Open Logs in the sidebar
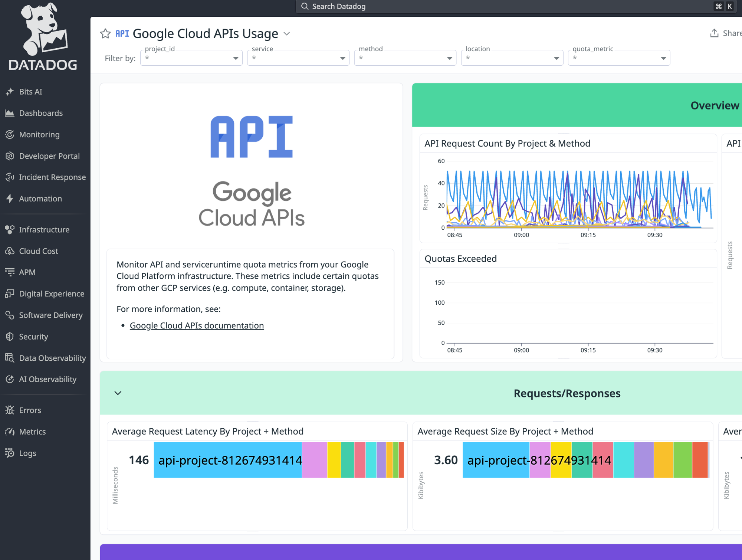Image resolution: width=742 pixels, height=560 pixels. (x=27, y=453)
